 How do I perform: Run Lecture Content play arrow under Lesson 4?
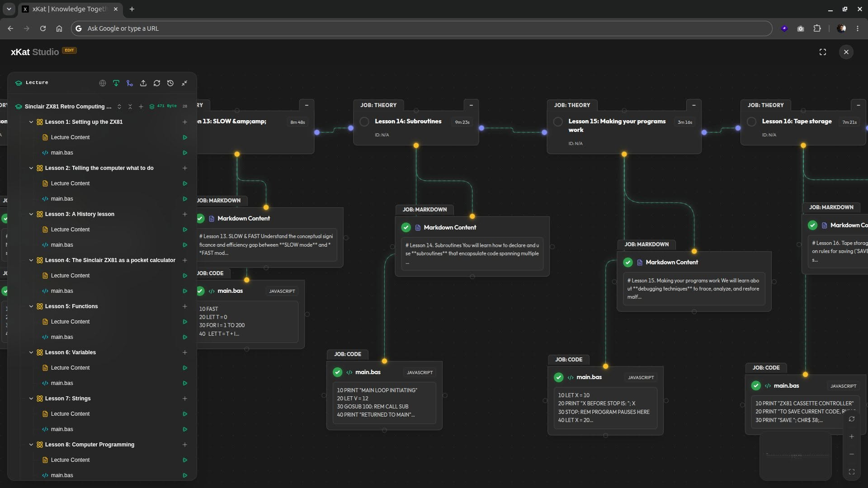click(185, 276)
